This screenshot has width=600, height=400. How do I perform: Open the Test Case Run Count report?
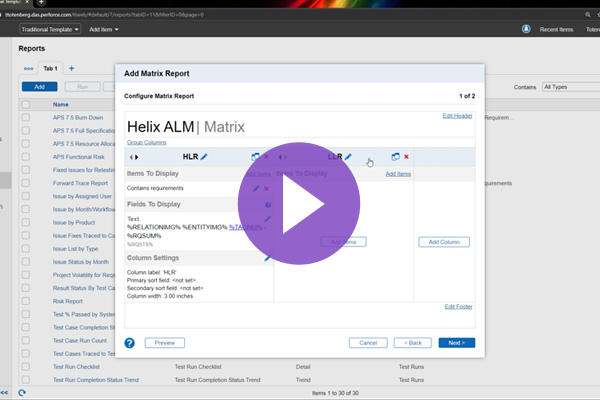pyautogui.click(x=80, y=341)
